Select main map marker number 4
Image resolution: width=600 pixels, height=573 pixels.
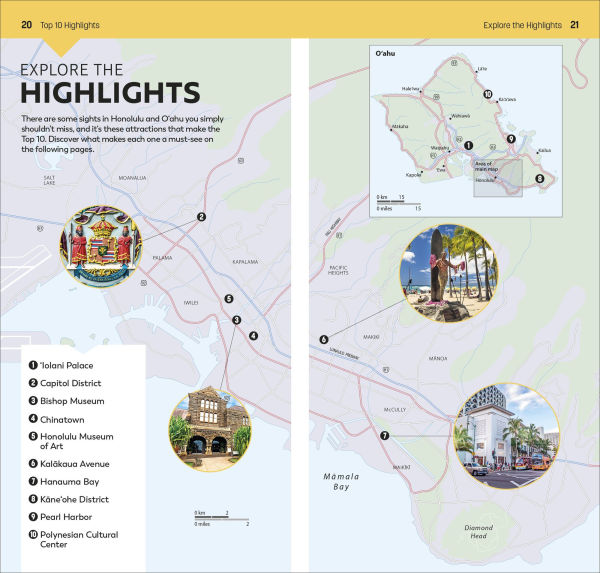[x=254, y=336]
